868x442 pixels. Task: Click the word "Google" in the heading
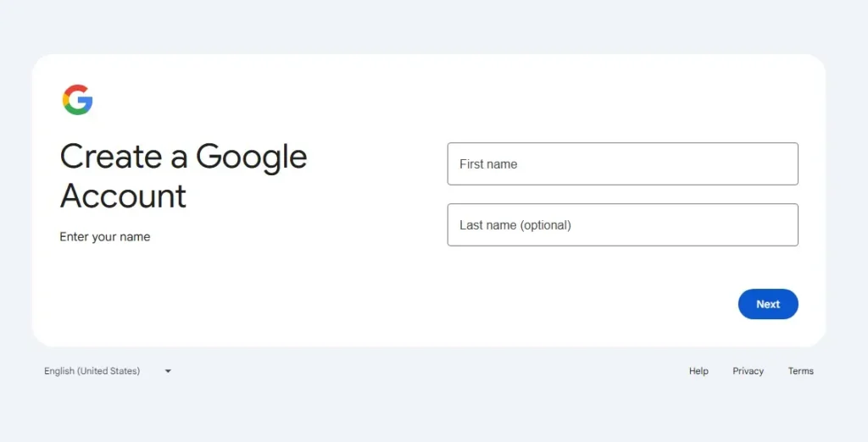[x=251, y=157]
